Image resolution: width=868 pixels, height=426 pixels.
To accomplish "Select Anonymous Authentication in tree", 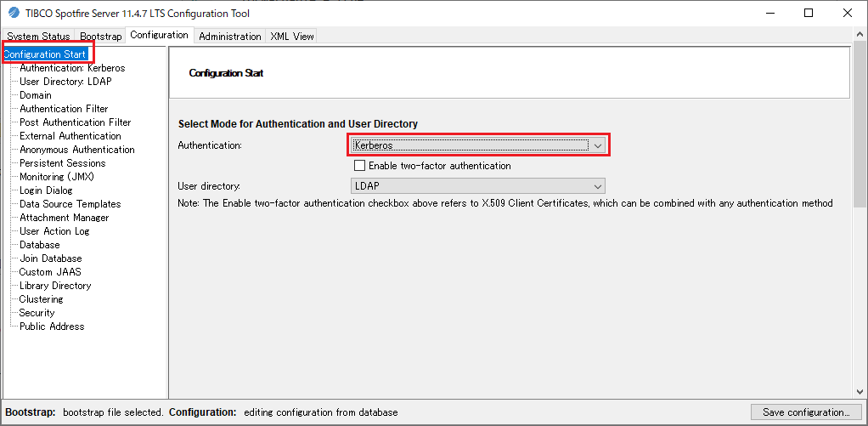I will (x=77, y=150).
